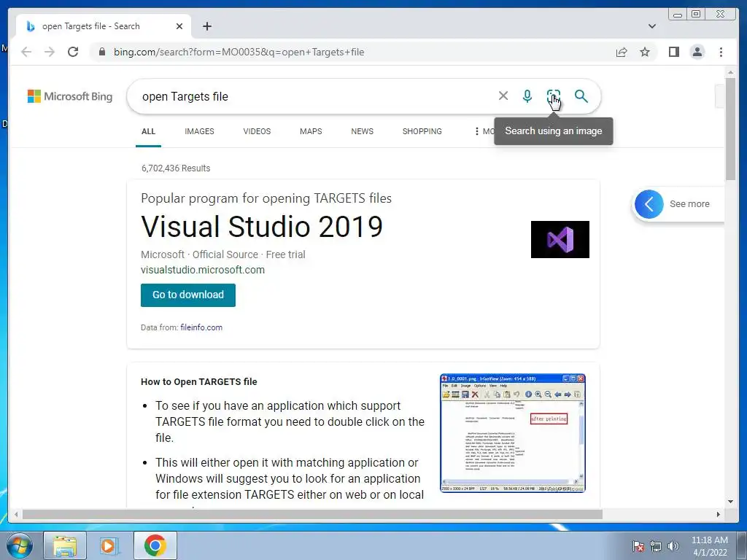Open Chrome side panel icon

673,52
